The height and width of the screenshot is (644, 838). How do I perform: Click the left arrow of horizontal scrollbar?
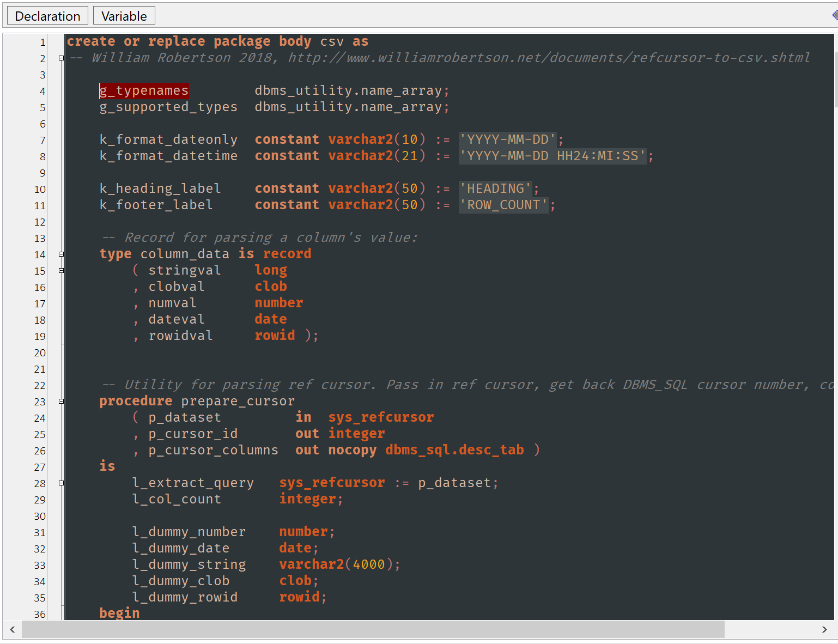[12, 629]
